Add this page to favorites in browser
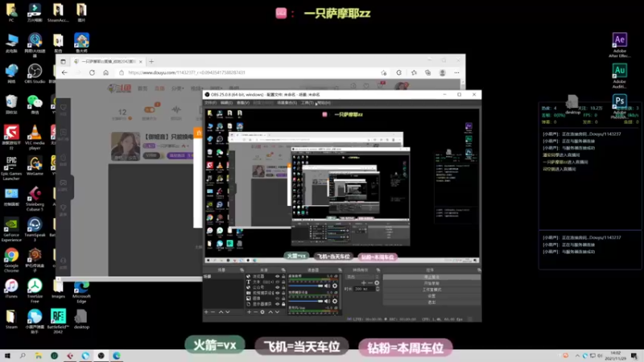Image resolution: width=644 pixels, height=362 pixels. coord(384,72)
